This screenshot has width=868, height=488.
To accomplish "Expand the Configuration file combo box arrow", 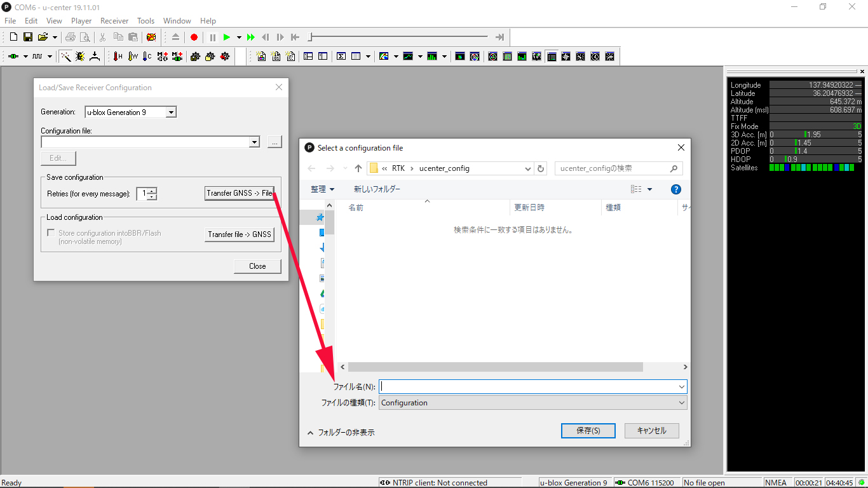I will click(254, 142).
